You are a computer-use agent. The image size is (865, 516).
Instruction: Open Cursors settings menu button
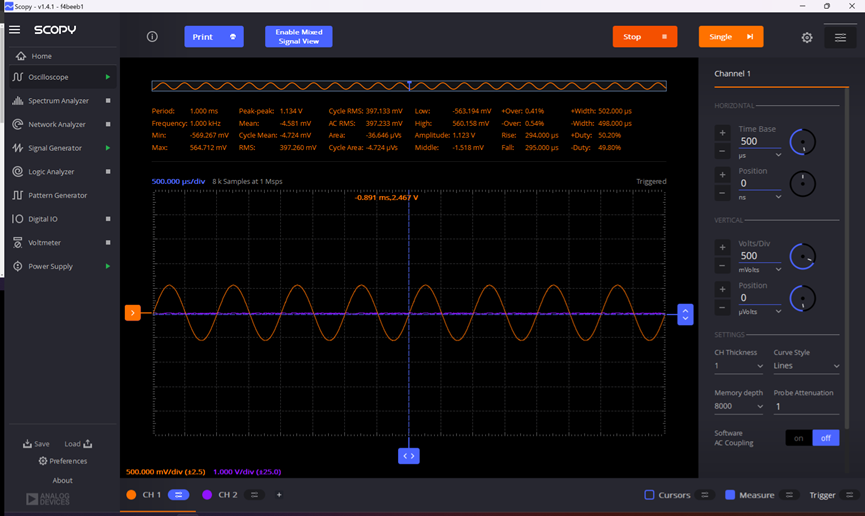[704, 495]
